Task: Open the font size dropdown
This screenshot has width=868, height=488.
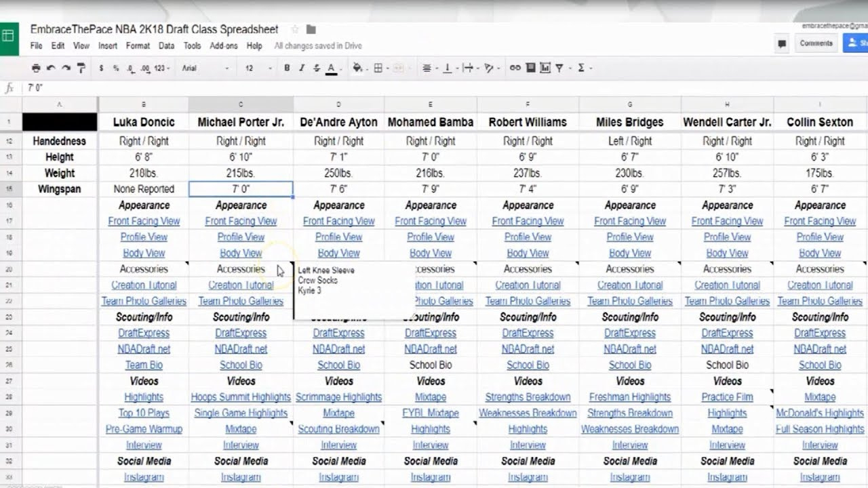Action: click(x=258, y=68)
